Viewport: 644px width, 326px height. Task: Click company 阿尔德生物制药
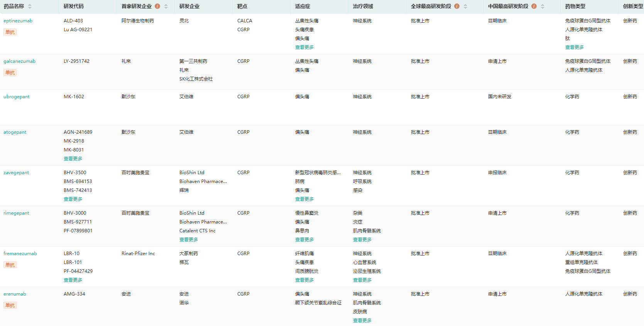point(138,21)
